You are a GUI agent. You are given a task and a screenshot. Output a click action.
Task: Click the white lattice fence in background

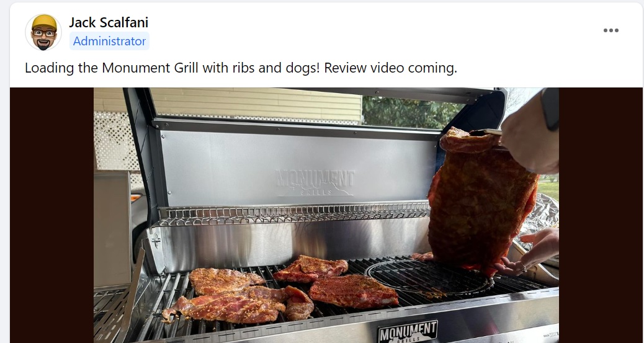116,142
